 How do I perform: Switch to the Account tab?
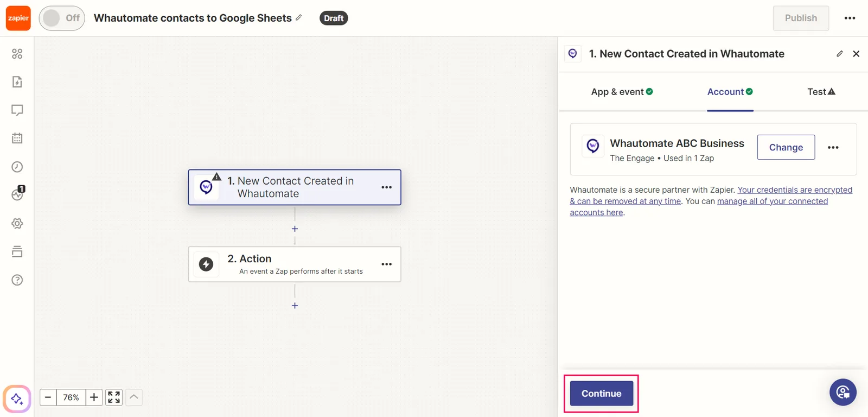pos(730,92)
